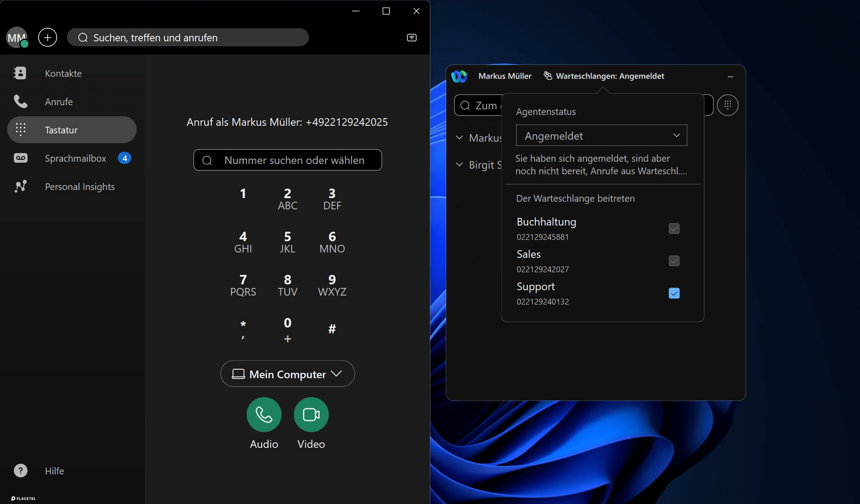Click the Hilfe question mark icon
The width and height of the screenshot is (860, 504).
(x=20, y=471)
